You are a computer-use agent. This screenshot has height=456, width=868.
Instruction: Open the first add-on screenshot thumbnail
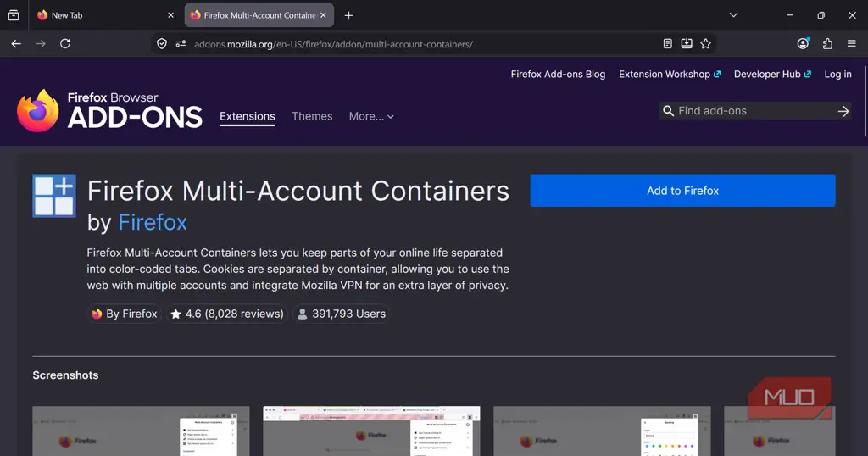(142, 431)
